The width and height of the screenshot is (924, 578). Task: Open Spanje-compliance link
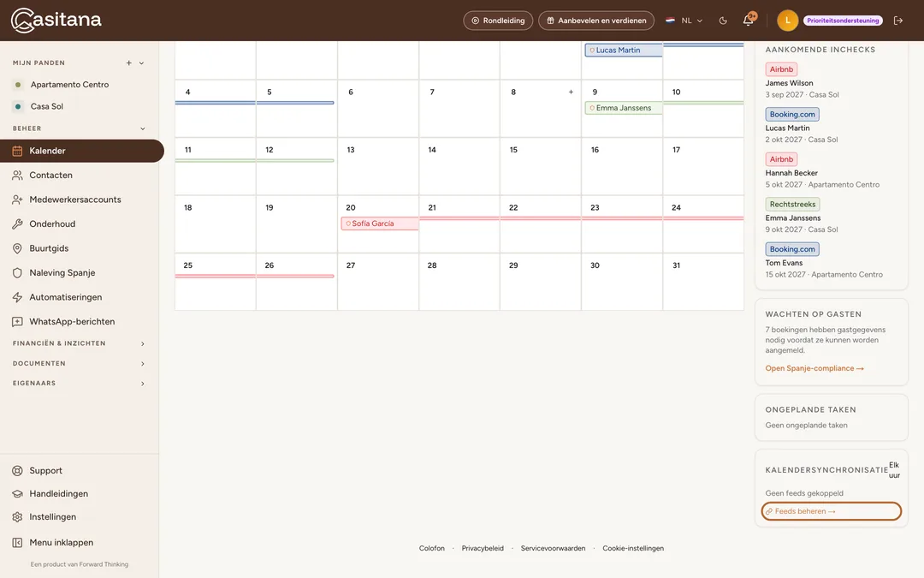pyautogui.click(x=814, y=368)
